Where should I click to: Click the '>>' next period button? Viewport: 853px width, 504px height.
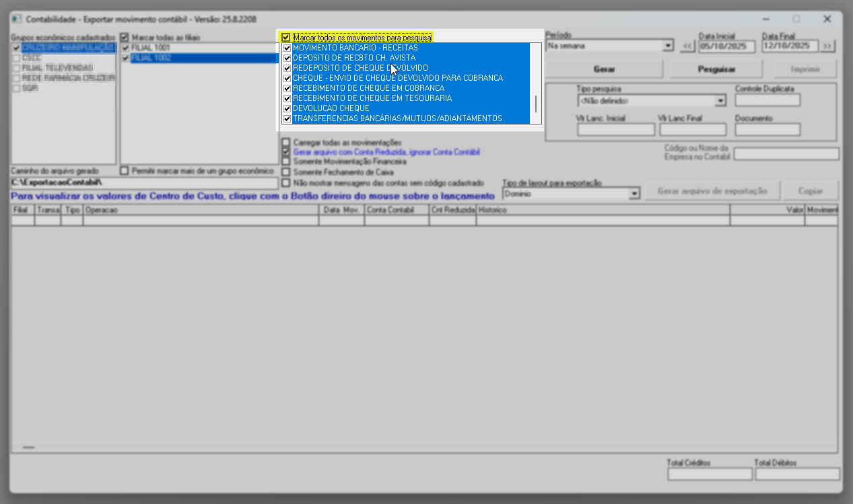pyautogui.click(x=827, y=46)
